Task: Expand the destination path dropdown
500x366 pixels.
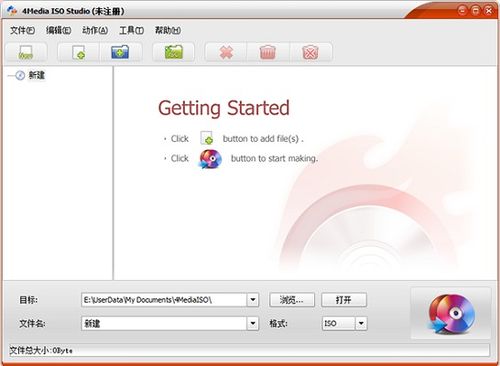Action: 253,300
